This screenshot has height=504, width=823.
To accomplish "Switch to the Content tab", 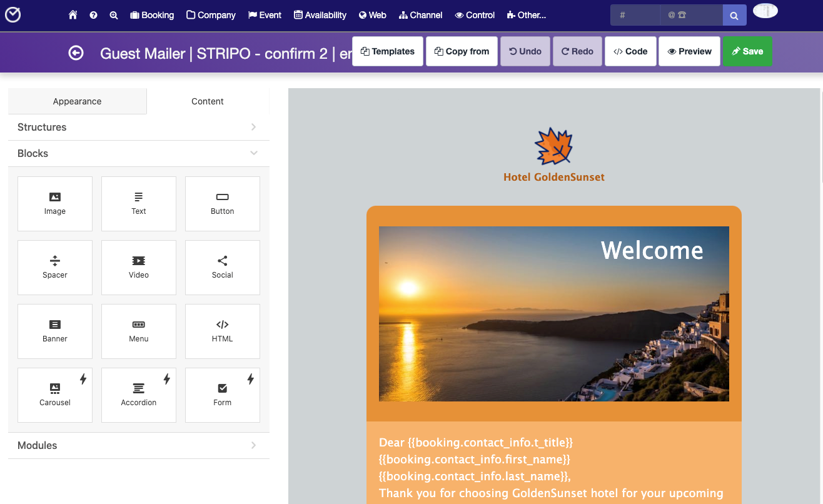I will 208,101.
